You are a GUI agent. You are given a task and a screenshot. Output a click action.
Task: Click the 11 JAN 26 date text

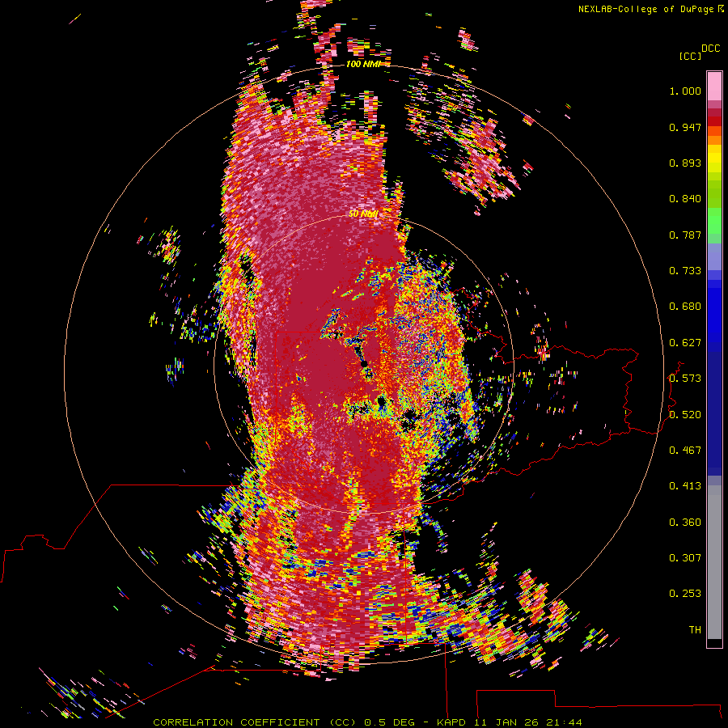coord(508,722)
